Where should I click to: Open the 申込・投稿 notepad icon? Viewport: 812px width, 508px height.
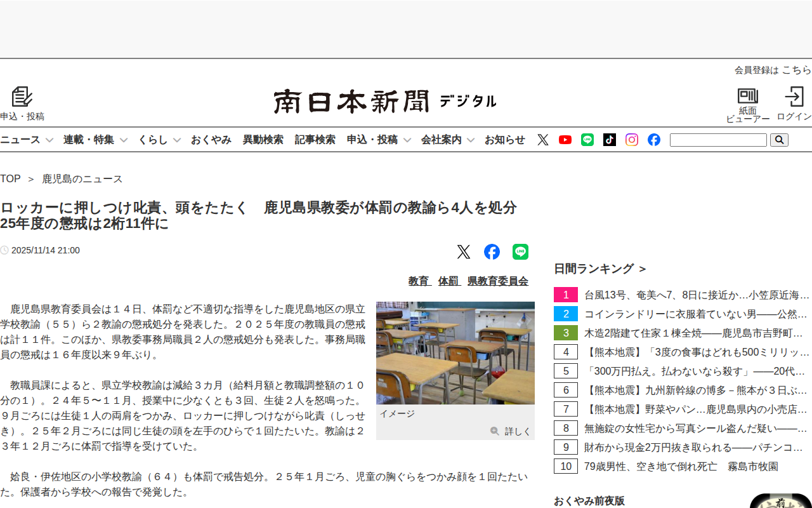coord(22,97)
